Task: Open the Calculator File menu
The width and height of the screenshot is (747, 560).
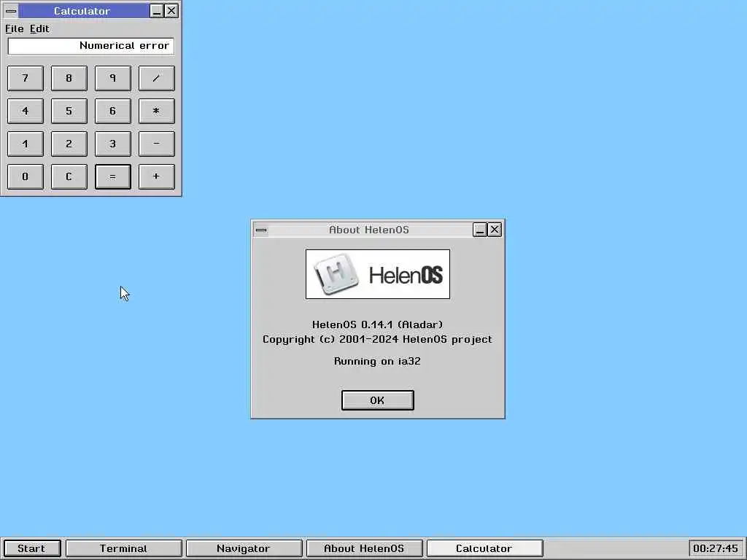Action: click(15, 28)
